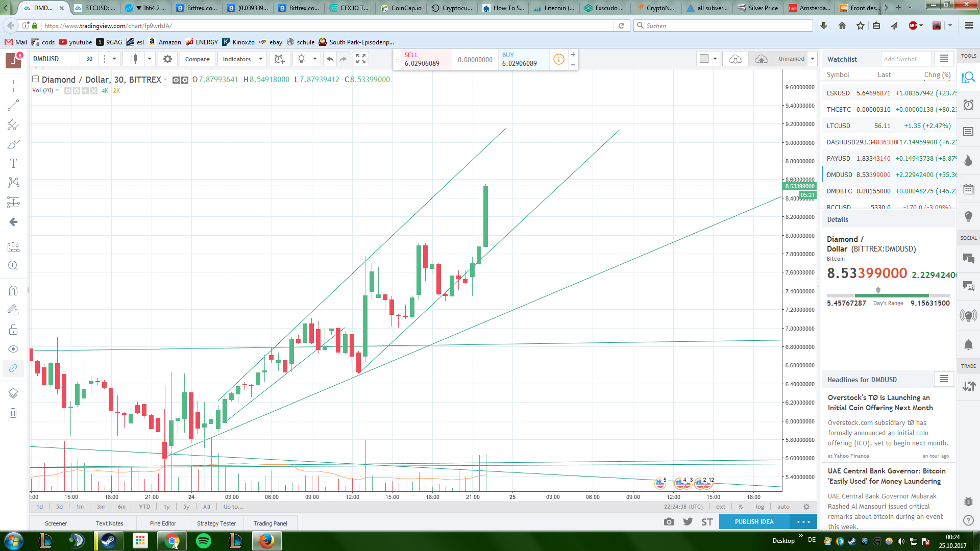Redo the chart action
The height and width of the screenshot is (551, 980).
(343, 59)
